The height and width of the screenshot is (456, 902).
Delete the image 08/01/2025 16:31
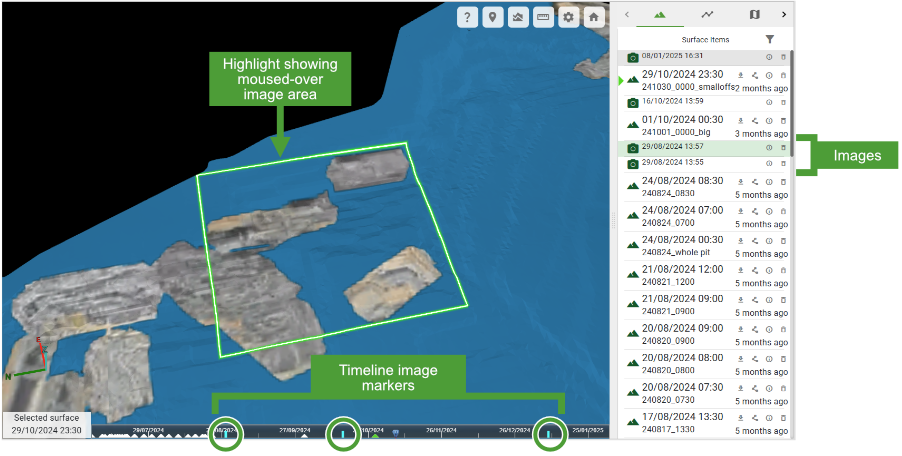pos(783,57)
